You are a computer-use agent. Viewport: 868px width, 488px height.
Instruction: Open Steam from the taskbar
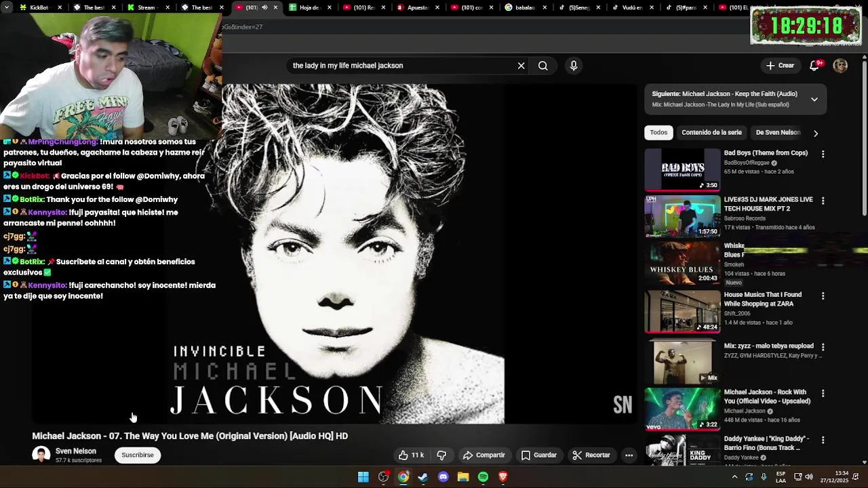pyautogui.click(x=423, y=477)
